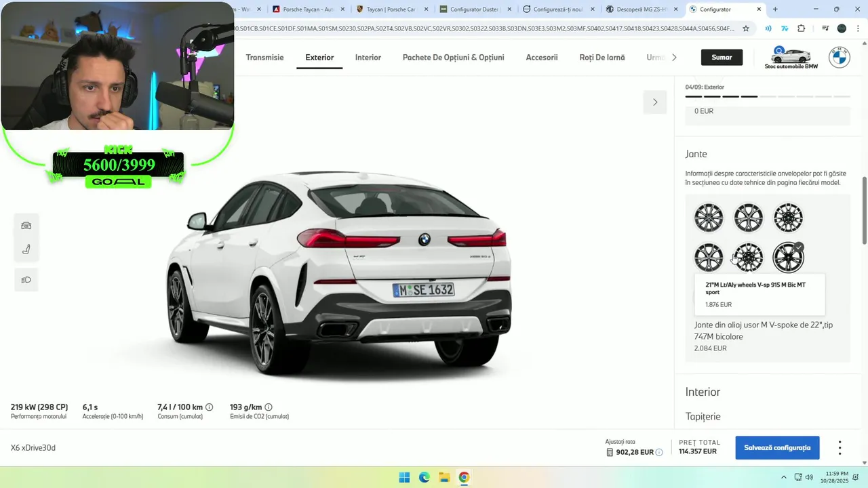
Task: Open the Accesorii tab
Action: pos(542,58)
